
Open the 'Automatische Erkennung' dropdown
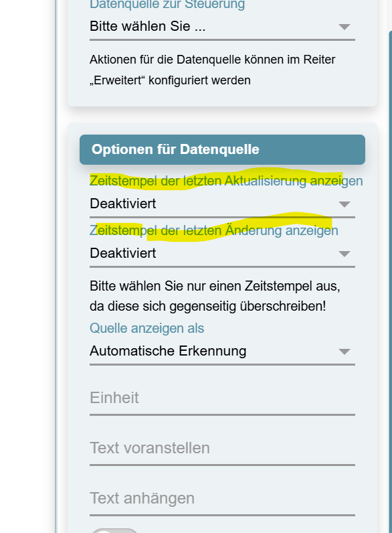[x=222, y=352]
